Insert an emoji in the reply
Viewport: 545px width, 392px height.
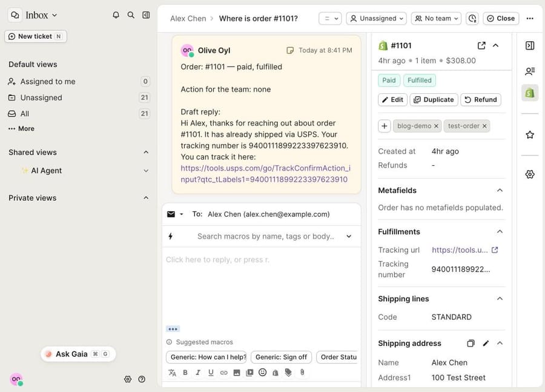coord(262,372)
